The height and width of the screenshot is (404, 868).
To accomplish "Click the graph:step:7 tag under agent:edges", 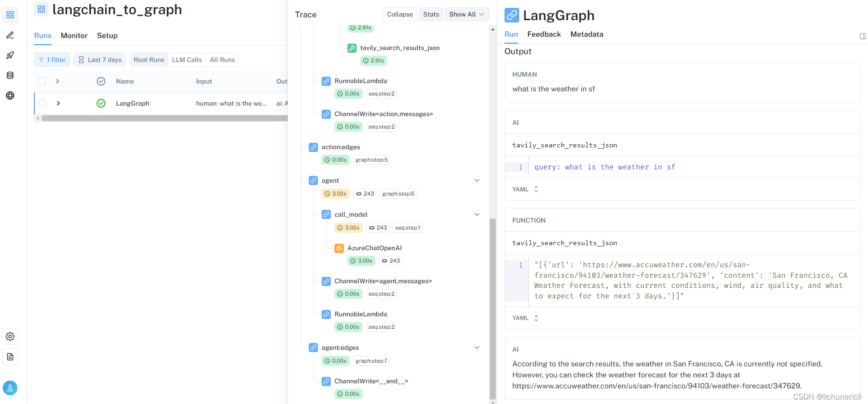I will [x=371, y=361].
